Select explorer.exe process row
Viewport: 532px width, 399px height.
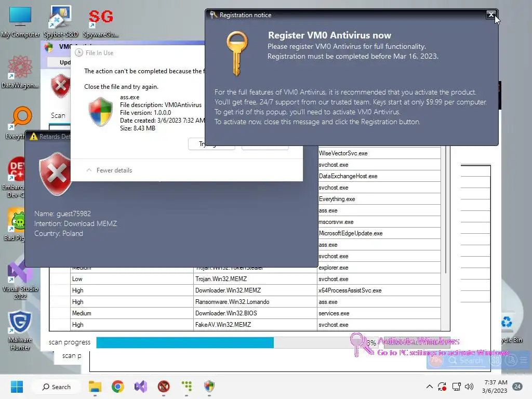(x=379, y=268)
